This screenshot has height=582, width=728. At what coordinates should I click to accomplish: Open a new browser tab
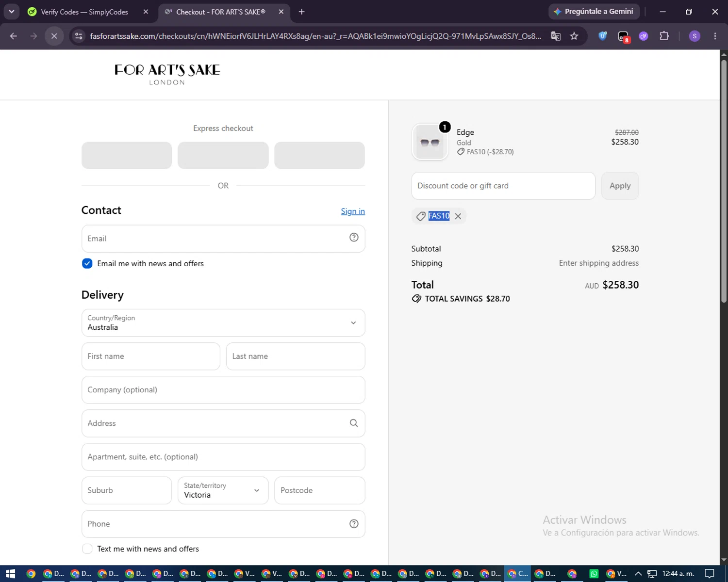[x=301, y=12]
